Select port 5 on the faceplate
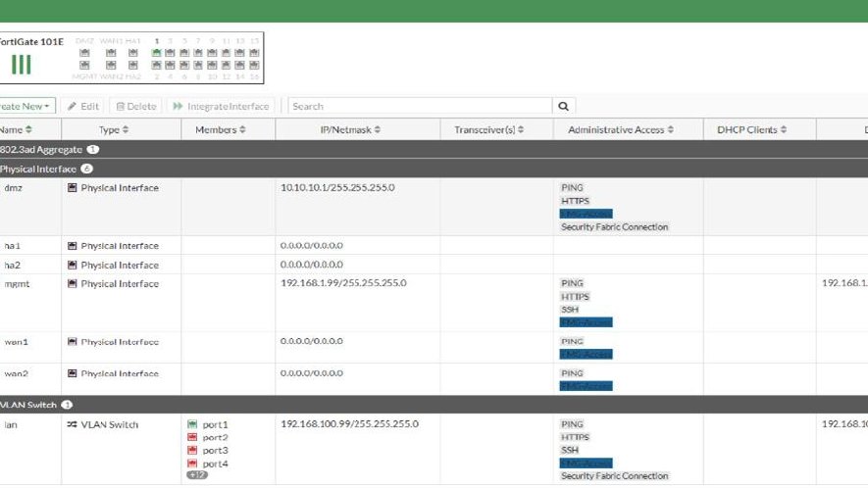Image resolution: width=868 pixels, height=488 pixels. pyautogui.click(x=184, y=53)
